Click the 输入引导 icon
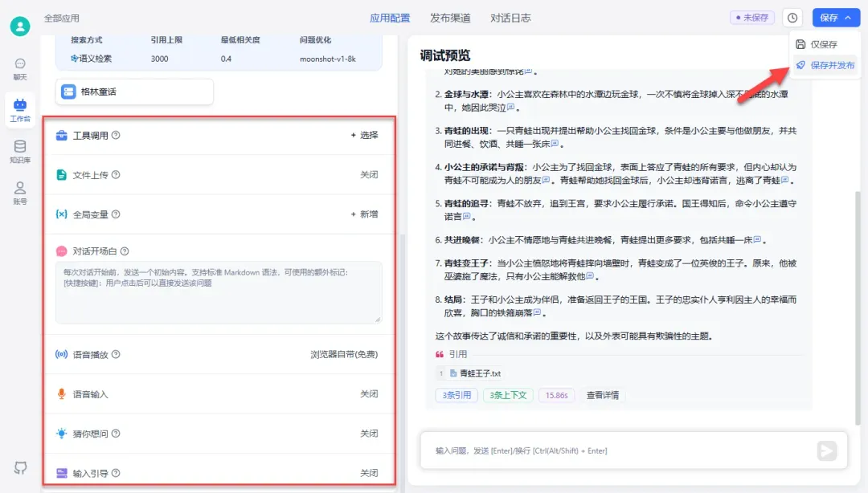Viewport: 868px width, 493px height. point(61,473)
